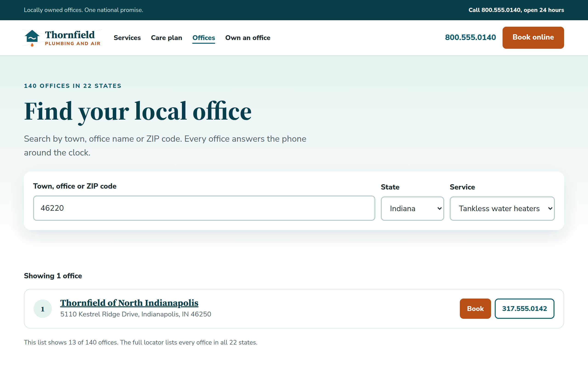This screenshot has height=368, width=588.
Task: Open the State dropdown showing Indiana
Action: [412, 209]
